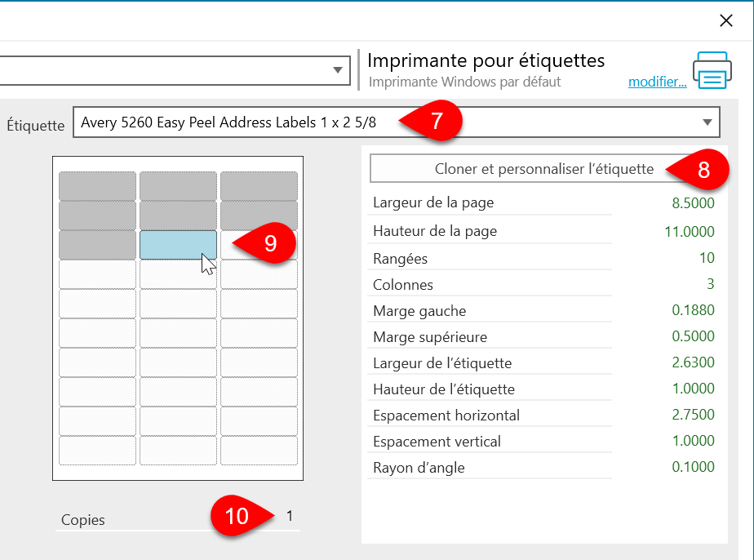Click the label printer icon
The height and width of the screenshot is (560, 754).
[x=712, y=70]
